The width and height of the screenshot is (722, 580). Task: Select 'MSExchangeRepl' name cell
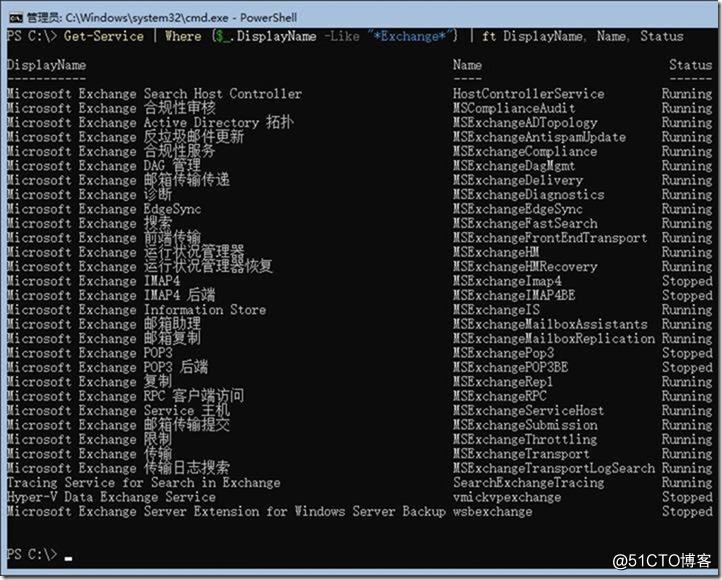[503, 382]
